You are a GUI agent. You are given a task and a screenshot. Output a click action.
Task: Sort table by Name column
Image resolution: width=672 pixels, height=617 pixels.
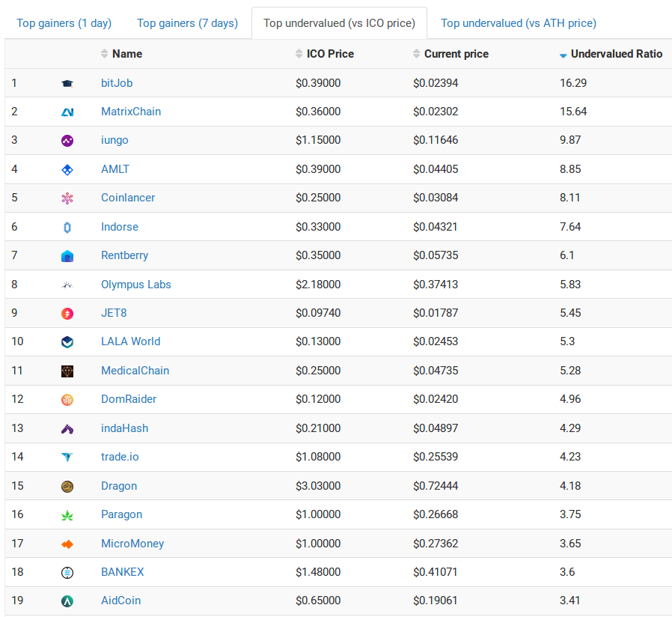click(x=122, y=54)
